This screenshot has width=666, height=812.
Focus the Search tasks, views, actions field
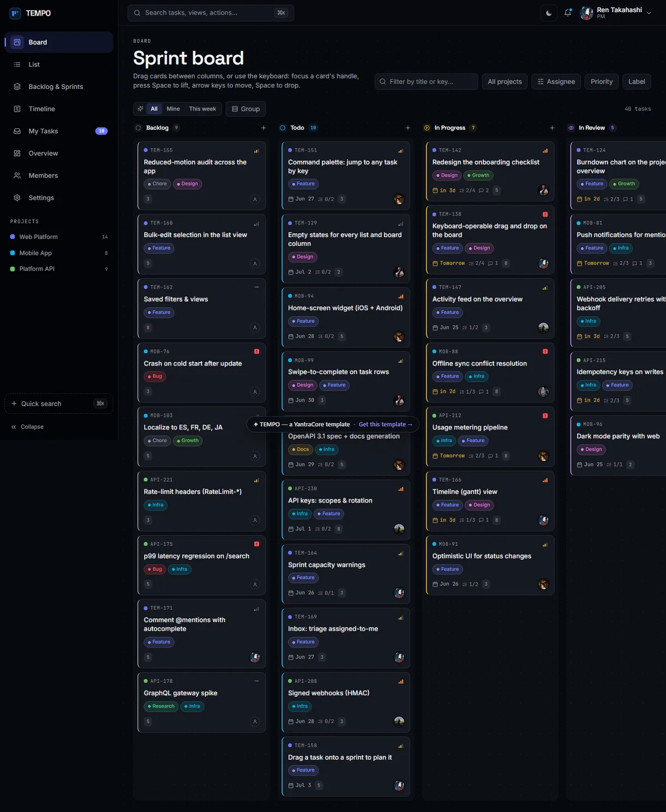coord(211,13)
